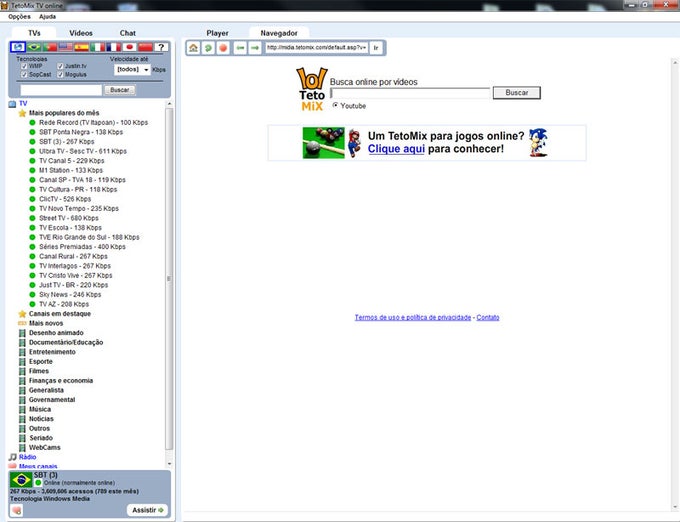Open the Ajuda menu
Image resolution: width=680 pixels, height=522 pixels.
[48, 16]
